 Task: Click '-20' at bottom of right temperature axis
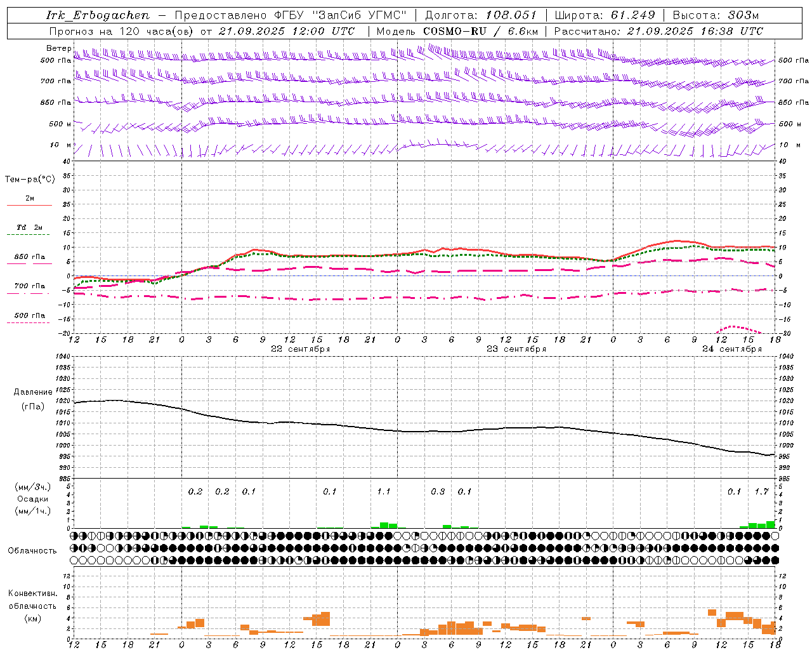[x=784, y=333]
